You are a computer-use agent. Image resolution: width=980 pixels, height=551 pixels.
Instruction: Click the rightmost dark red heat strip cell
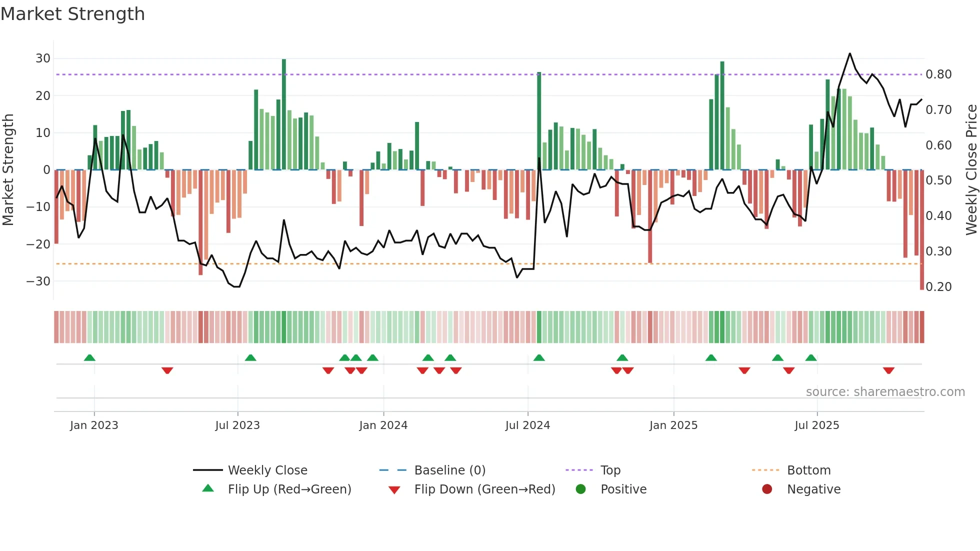(922, 327)
